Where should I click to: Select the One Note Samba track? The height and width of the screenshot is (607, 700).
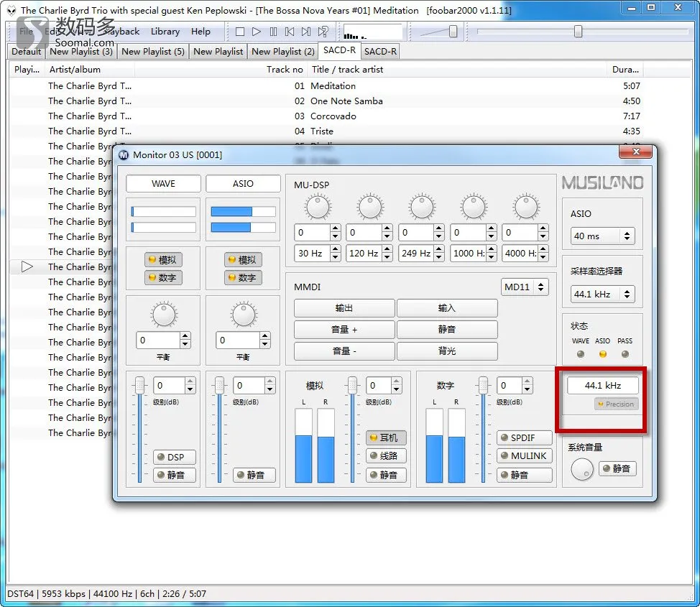click(346, 101)
